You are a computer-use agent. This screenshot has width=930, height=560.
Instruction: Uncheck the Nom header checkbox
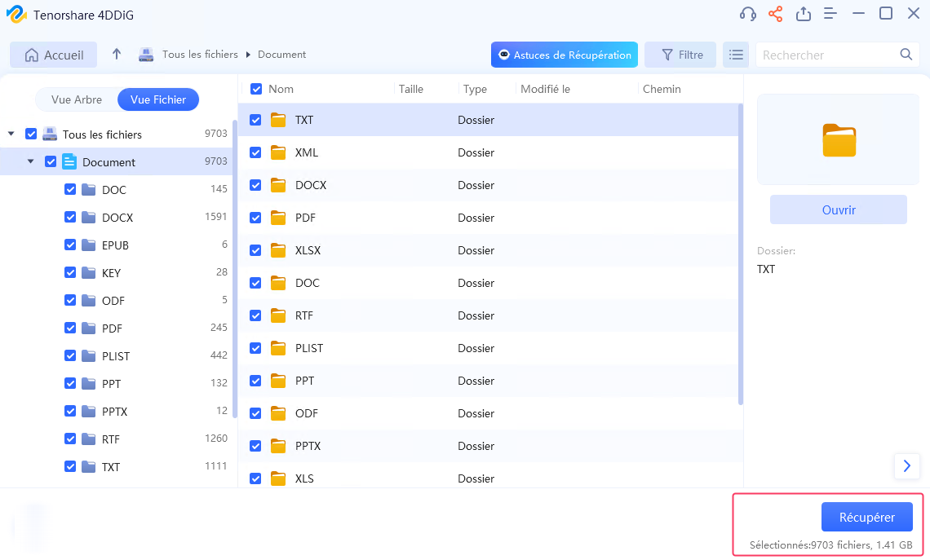tap(255, 89)
